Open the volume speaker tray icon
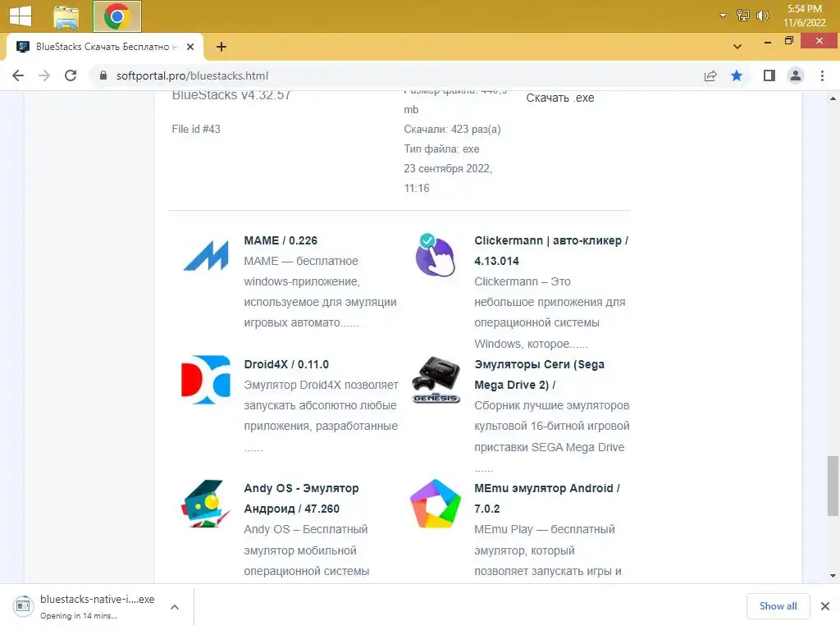 click(x=762, y=16)
